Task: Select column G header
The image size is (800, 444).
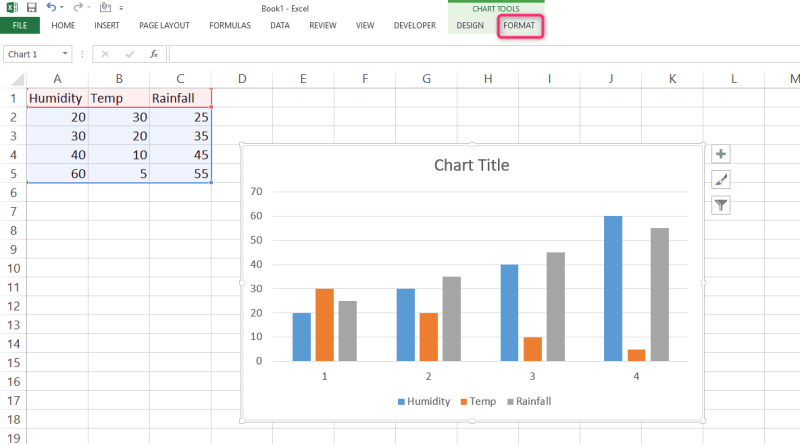Action: [427, 79]
